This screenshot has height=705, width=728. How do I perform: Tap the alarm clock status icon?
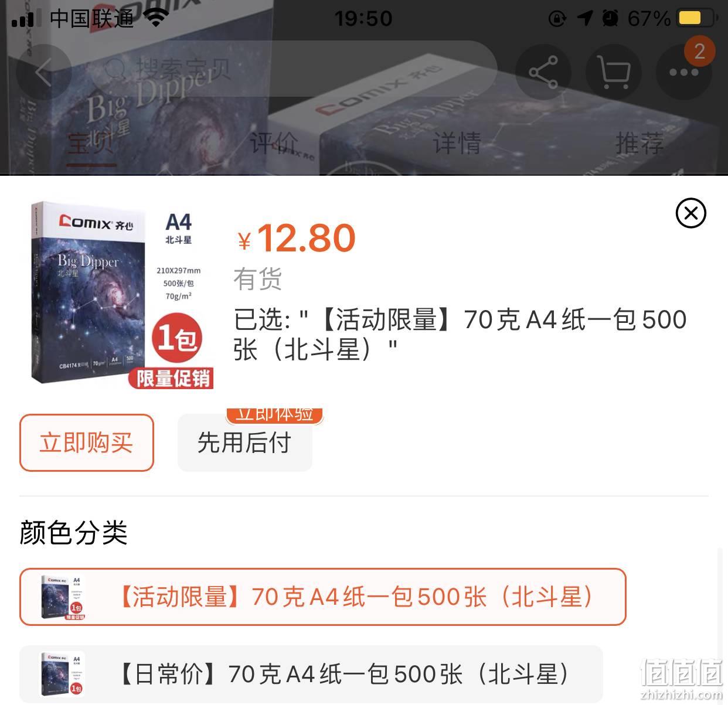(x=610, y=18)
